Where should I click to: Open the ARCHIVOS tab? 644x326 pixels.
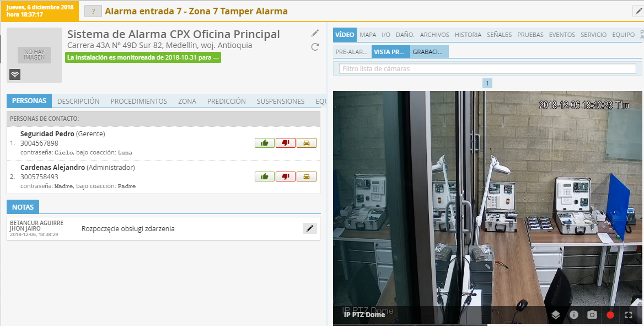tap(434, 35)
